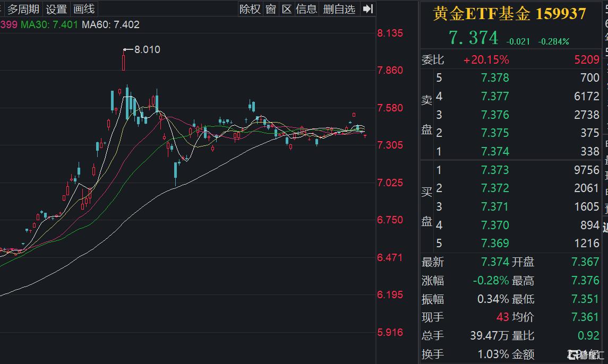Viewport: 608px width, 364px height.
Task: Click the 7.860 price axis label
Action: pos(390,70)
